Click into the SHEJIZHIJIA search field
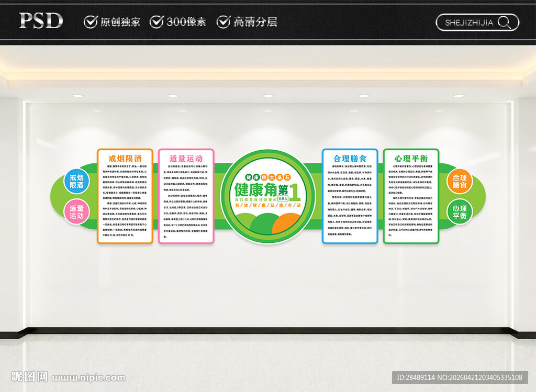The height and width of the screenshot is (392, 536). [477, 23]
